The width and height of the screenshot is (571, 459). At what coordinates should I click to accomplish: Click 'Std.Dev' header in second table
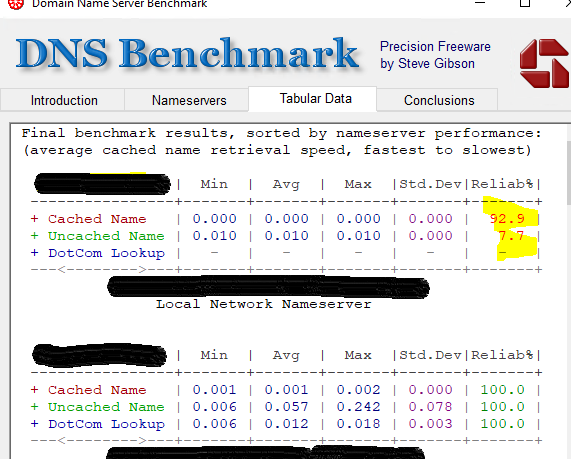430,355
